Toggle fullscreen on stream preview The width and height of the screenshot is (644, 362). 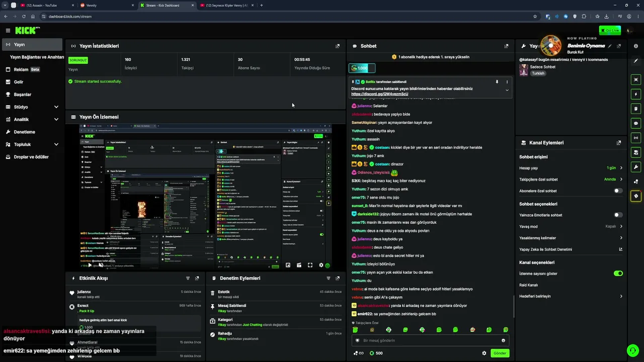pos(310,265)
